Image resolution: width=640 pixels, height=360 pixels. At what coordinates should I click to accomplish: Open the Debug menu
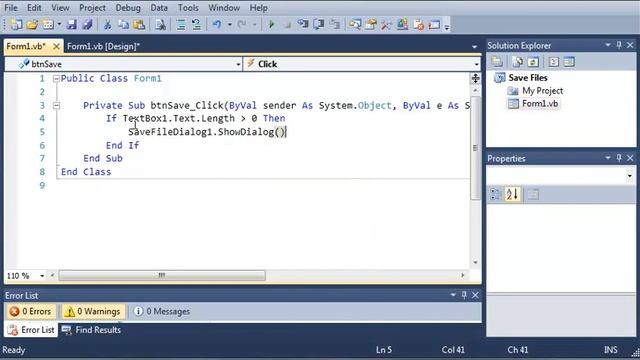coord(128,8)
